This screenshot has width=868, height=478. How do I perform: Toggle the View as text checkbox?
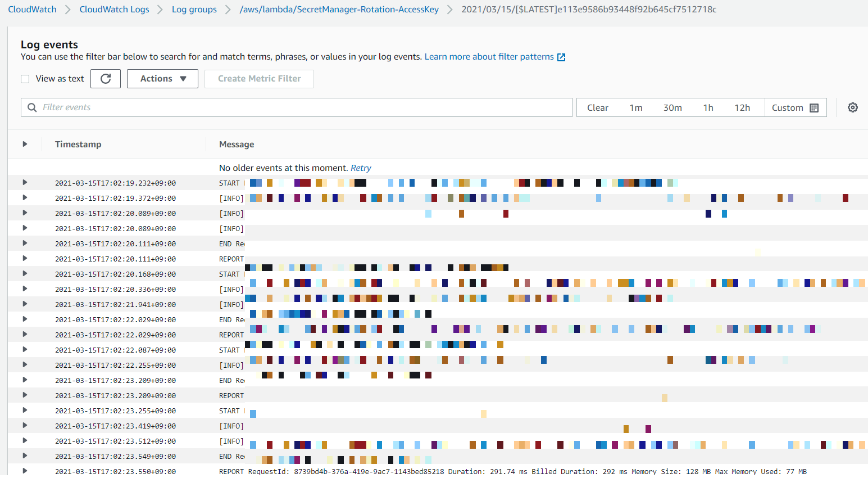(25, 79)
